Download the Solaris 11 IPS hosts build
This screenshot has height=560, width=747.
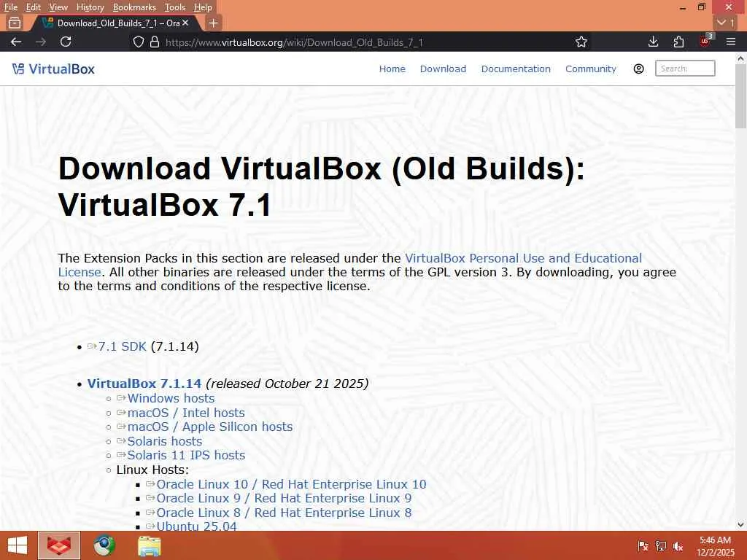point(186,455)
